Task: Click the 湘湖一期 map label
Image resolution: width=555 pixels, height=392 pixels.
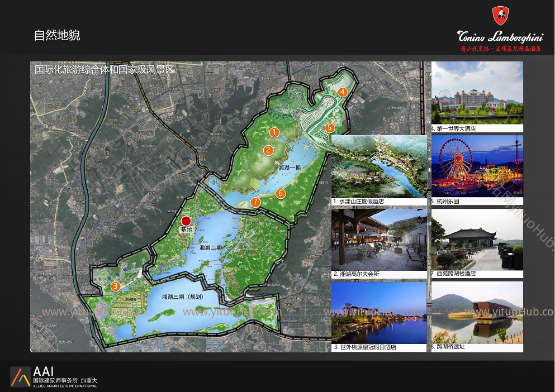Action: coord(290,168)
